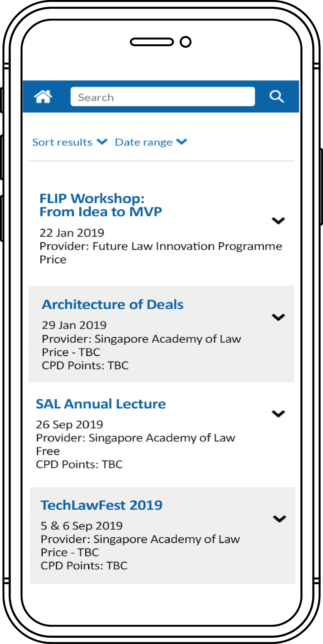The width and height of the screenshot is (323, 644).
Task: Expand the SAL Annual Lecture chevron
Action: (x=278, y=414)
